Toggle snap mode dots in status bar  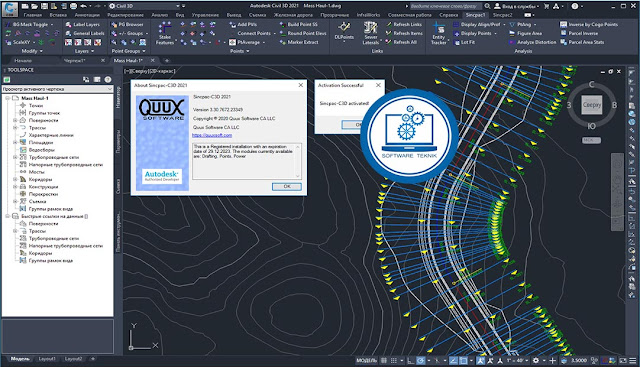click(393, 360)
